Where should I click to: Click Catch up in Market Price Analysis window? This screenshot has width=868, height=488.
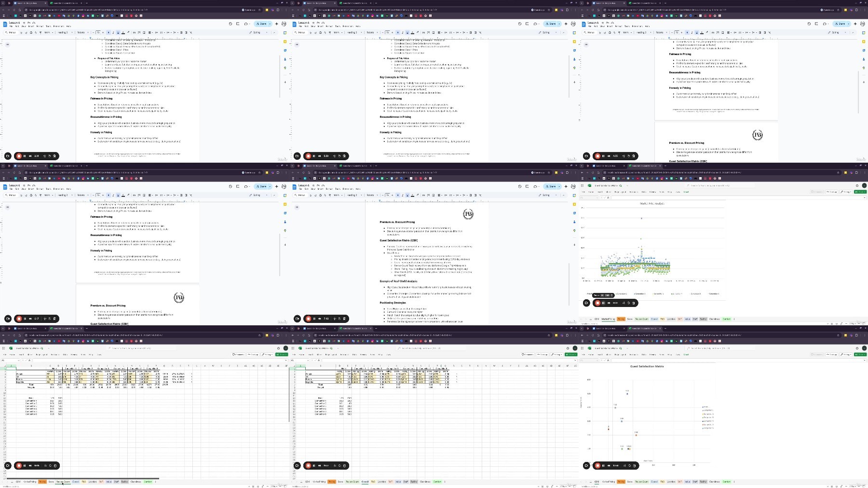click(831, 192)
